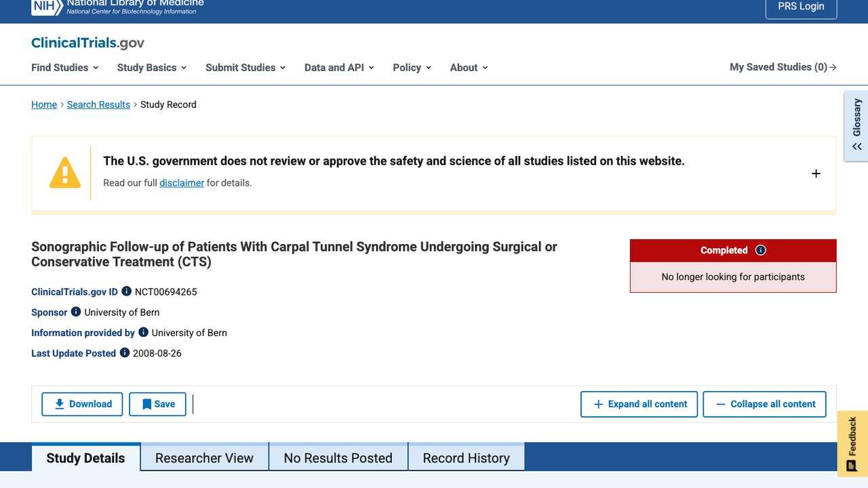
Task: Click the study ID NCT00694265
Action: pos(166,292)
